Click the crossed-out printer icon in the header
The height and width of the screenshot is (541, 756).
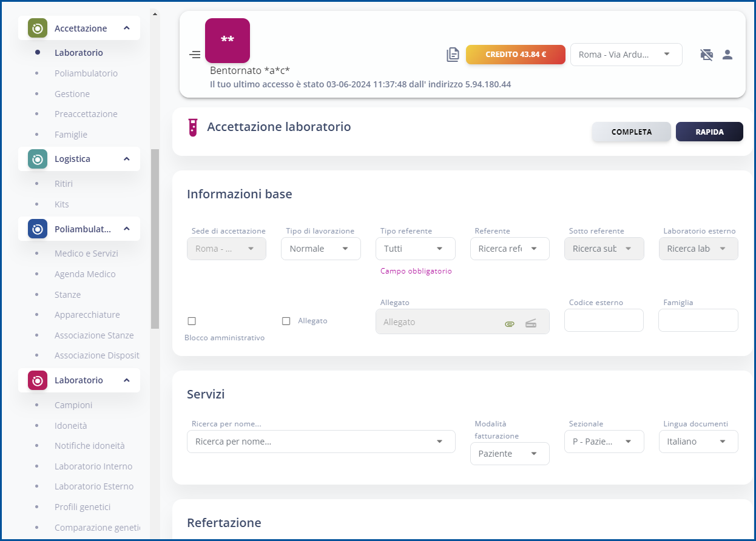(706, 55)
